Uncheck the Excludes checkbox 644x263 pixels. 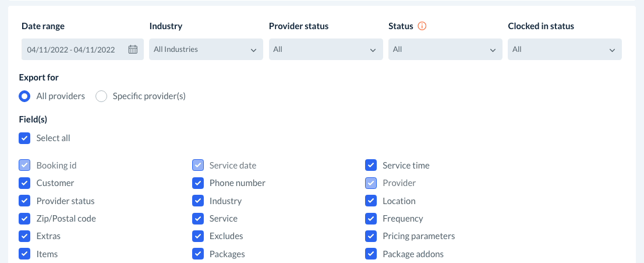(x=198, y=236)
